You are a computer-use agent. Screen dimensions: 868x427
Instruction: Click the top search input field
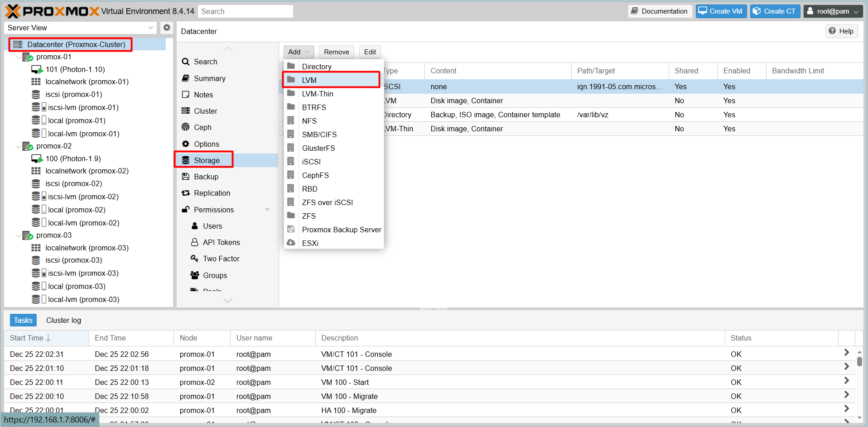point(245,11)
